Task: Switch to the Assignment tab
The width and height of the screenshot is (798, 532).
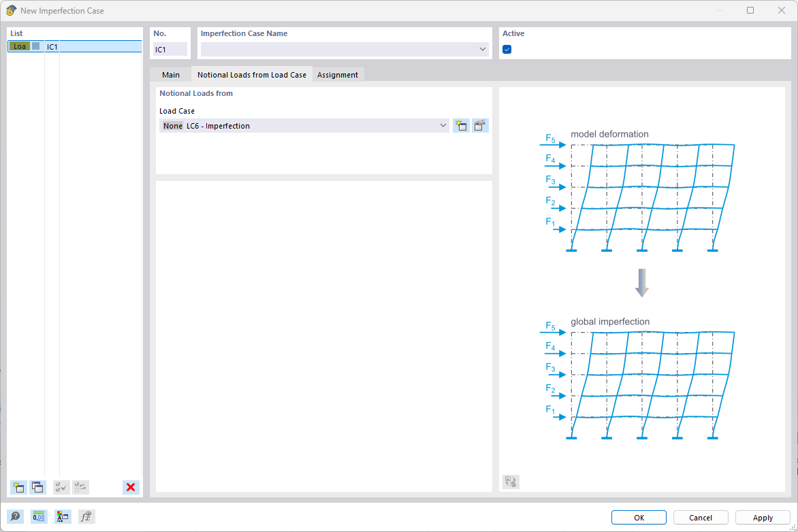Action: [338, 75]
